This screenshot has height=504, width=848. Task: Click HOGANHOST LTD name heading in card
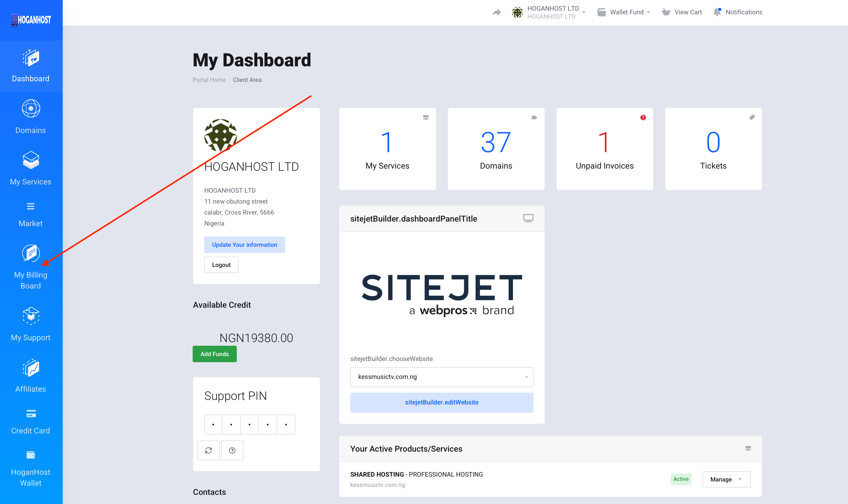coord(251,167)
